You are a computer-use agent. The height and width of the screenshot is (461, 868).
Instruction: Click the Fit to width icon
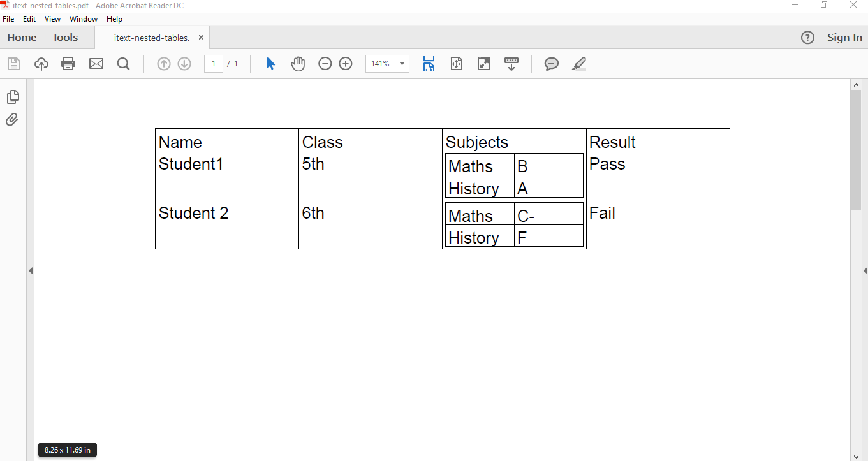pos(429,64)
